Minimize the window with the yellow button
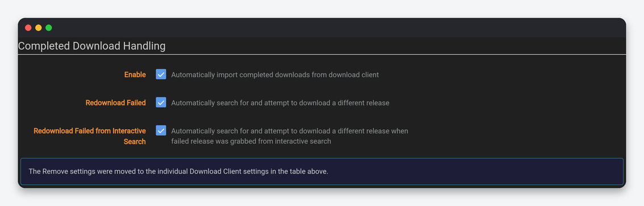644x206 pixels. tap(39, 28)
